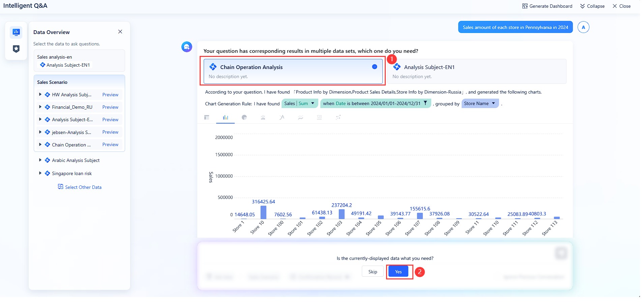Select the scatter plot chart icon

pyautogui.click(x=338, y=117)
